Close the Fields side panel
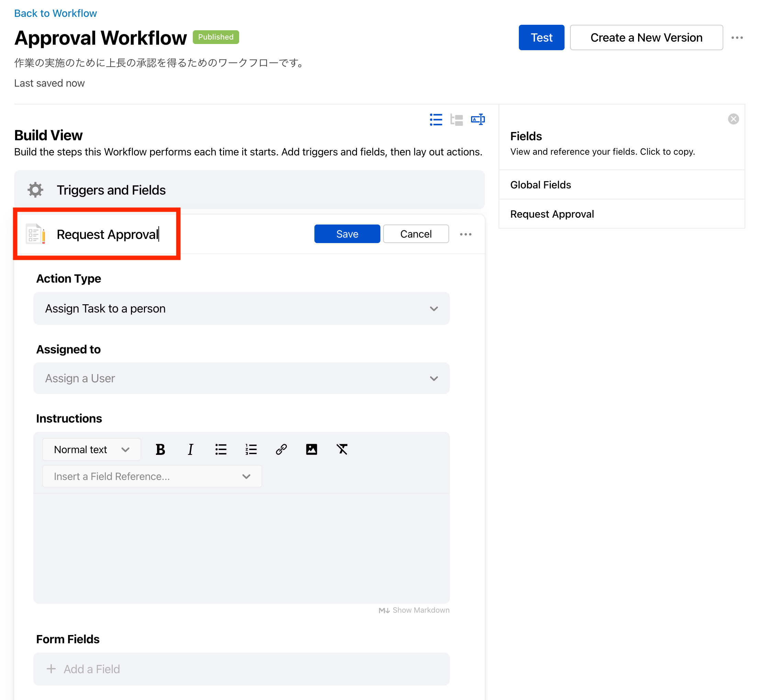 [733, 119]
